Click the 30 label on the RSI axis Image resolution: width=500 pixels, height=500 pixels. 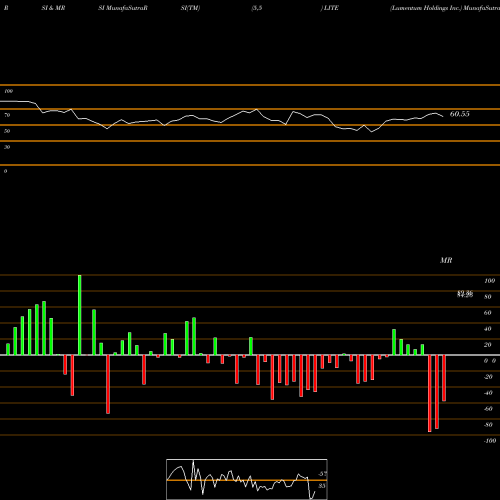pyautogui.click(x=7, y=147)
